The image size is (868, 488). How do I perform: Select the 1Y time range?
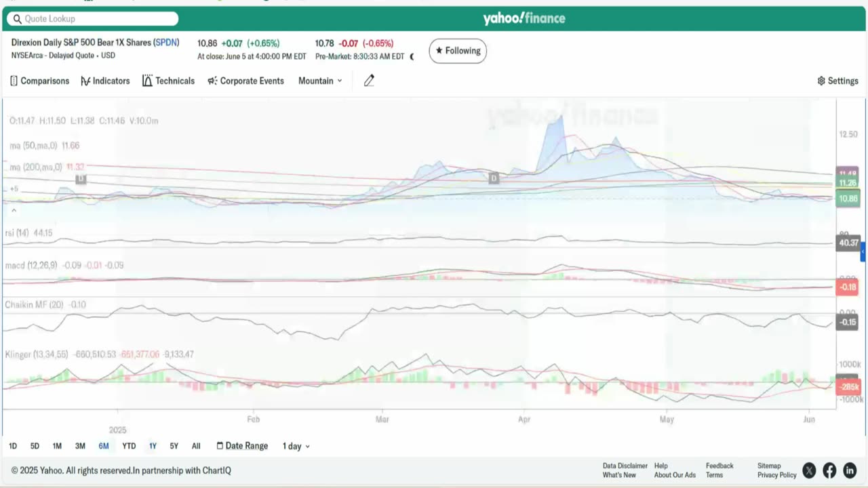coord(153,446)
